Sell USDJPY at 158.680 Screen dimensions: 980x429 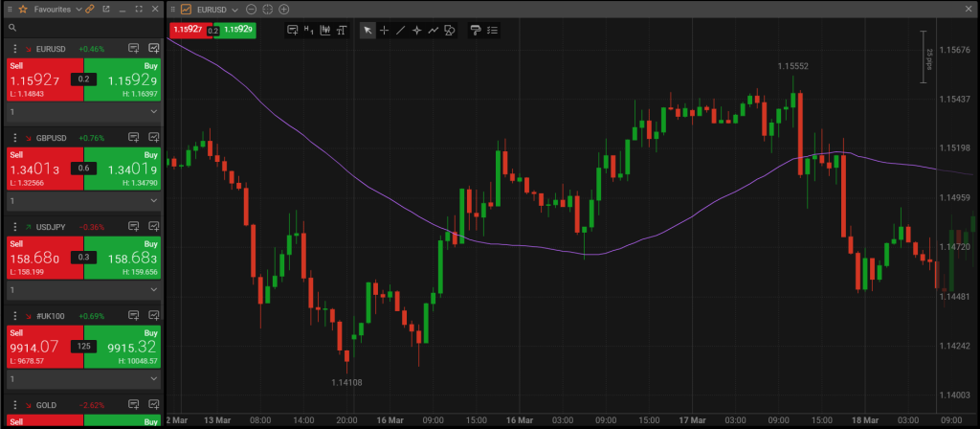[44, 258]
